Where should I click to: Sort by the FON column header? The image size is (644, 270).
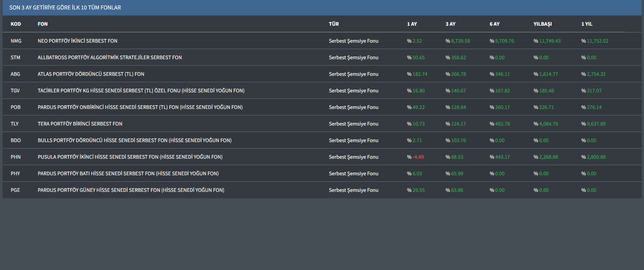click(x=43, y=24)
